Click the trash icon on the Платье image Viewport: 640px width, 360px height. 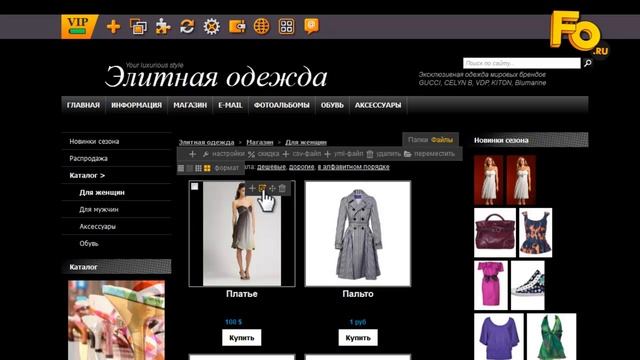tap(282, 188)
